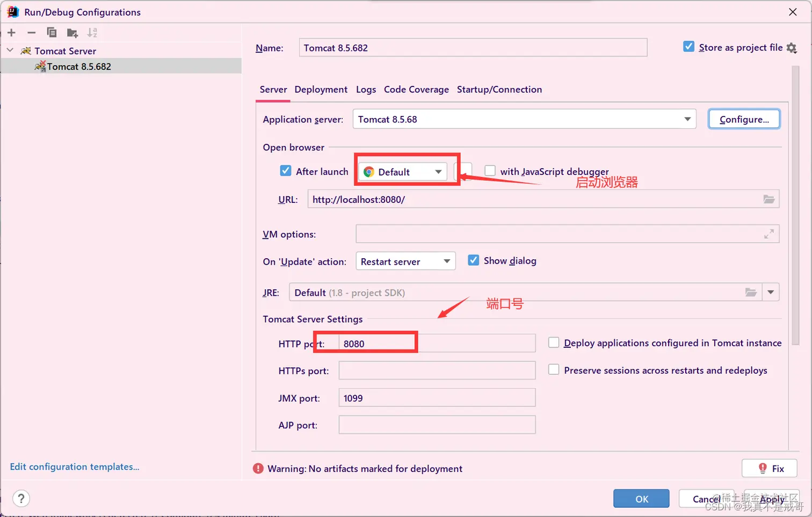Click the JMX port field

tap(437, 398)
